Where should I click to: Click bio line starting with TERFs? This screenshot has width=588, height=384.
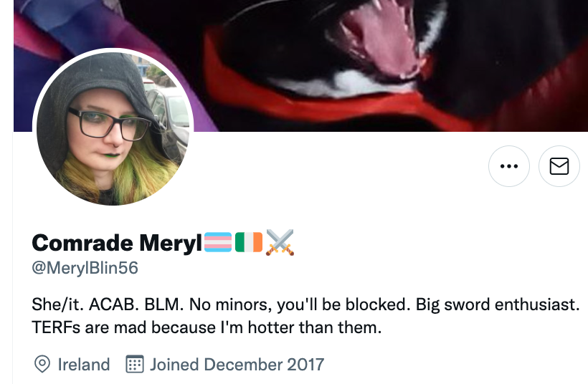pyautogui.click(x=207, y=327)
